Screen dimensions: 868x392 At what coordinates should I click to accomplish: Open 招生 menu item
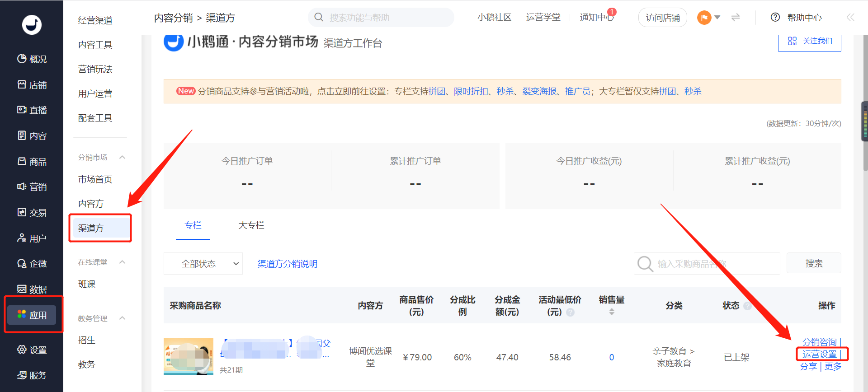(87, 340)
